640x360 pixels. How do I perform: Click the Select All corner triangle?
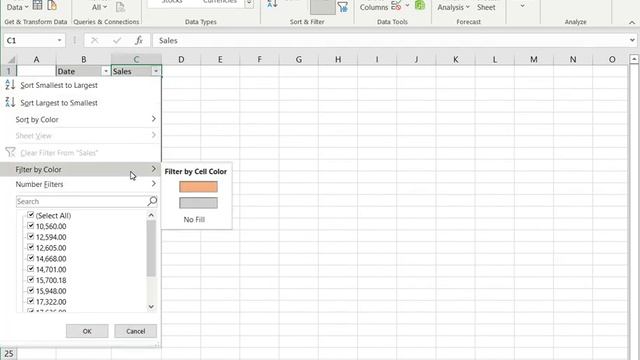coord(12,60)
